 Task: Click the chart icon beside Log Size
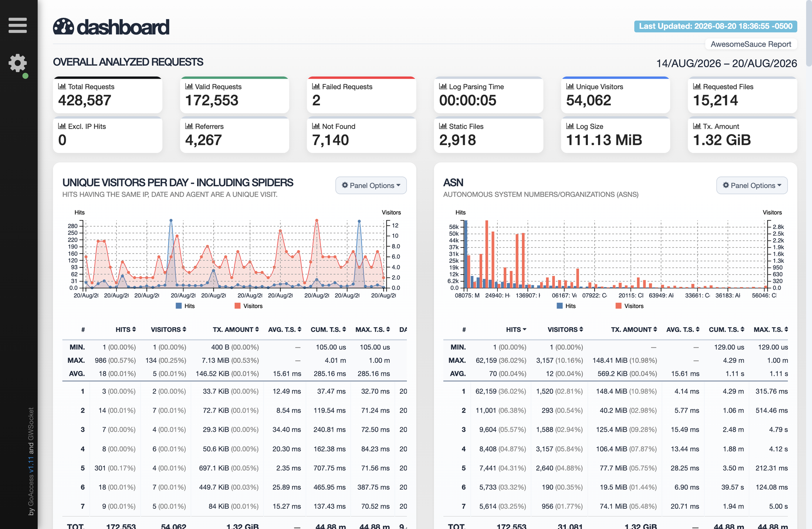[x=570, y=126]
